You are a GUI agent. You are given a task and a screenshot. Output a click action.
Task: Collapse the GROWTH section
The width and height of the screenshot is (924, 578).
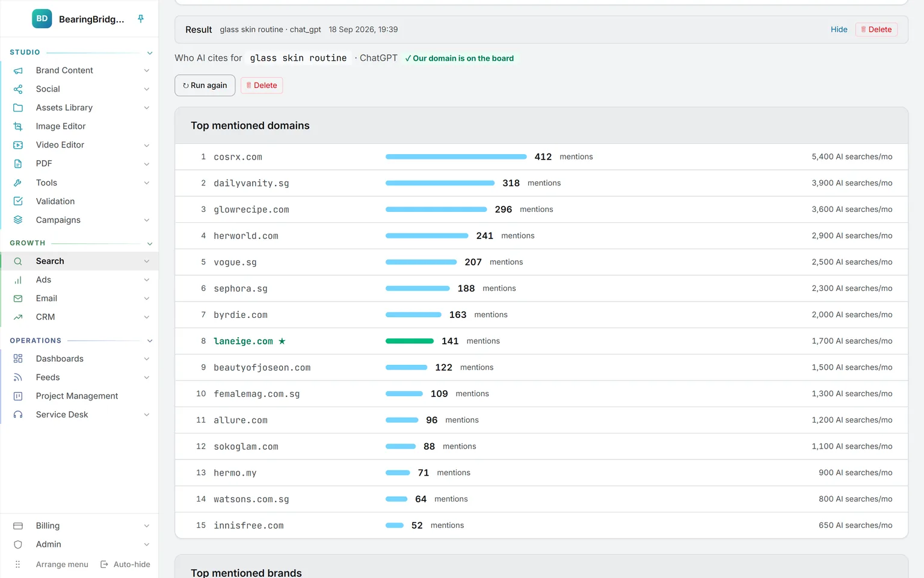[150, 244]
